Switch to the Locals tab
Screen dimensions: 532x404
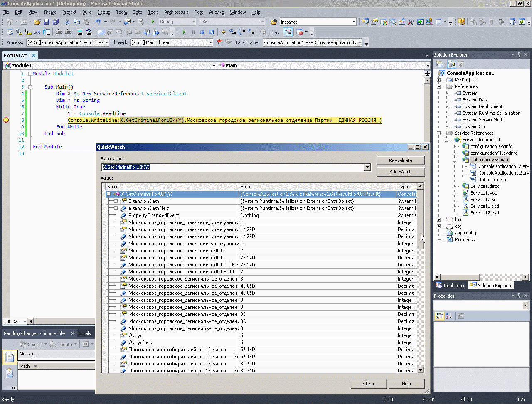coord(84,333)
